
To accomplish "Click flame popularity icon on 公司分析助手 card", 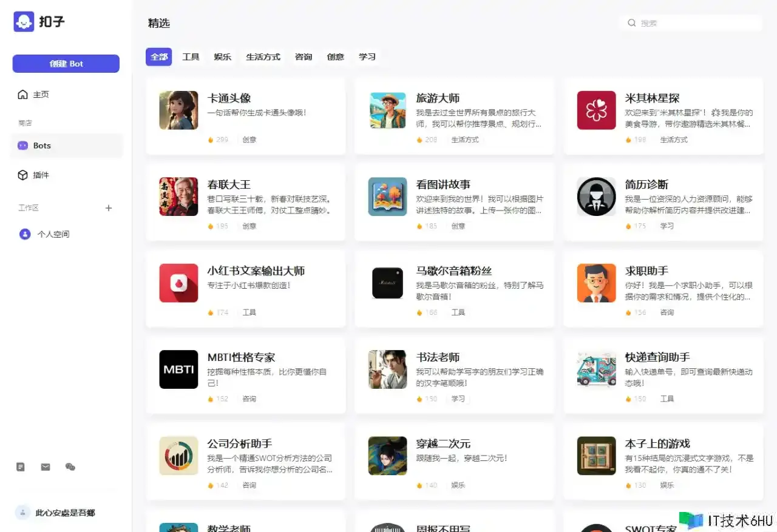I will 211,485.
